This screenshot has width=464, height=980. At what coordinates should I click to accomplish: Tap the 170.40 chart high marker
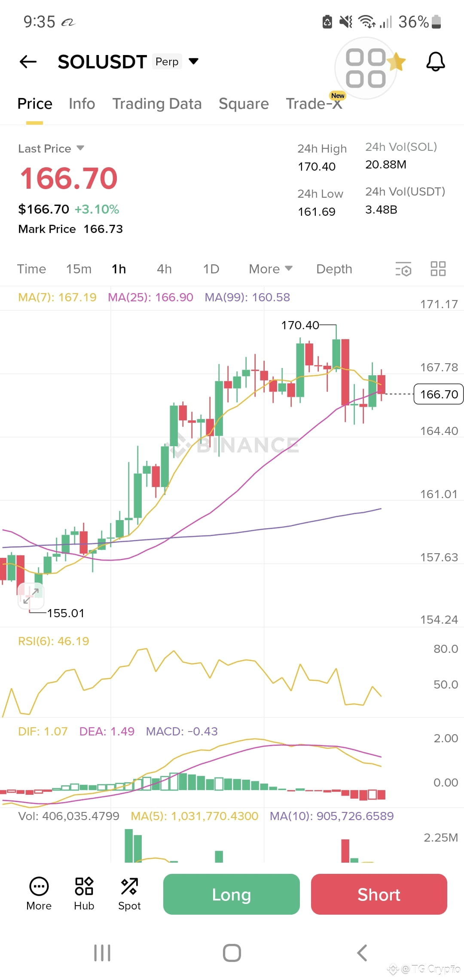[300, 325]
